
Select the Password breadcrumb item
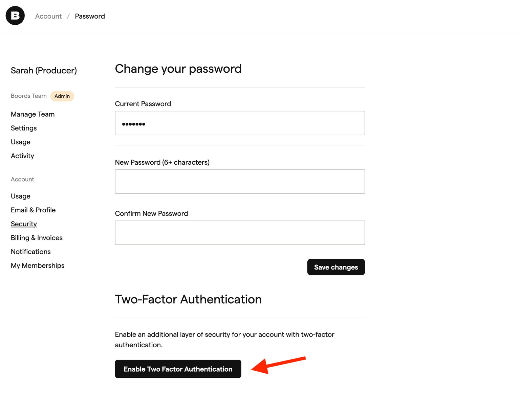click(x=90, y=16)
